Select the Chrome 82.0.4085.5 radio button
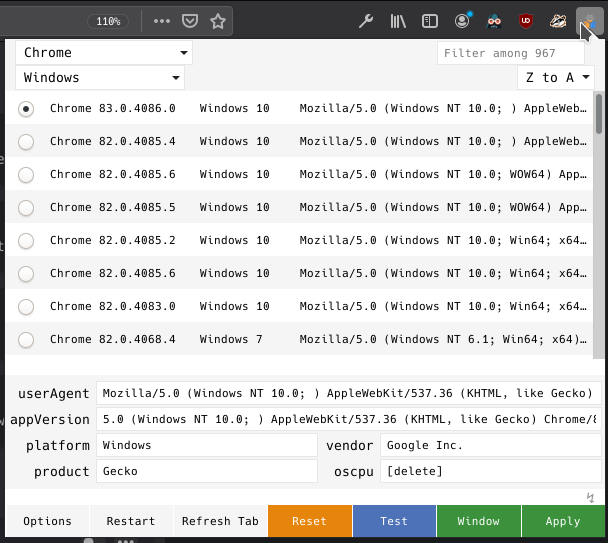Viewport: 608px width, 543px height. (26, 208)
